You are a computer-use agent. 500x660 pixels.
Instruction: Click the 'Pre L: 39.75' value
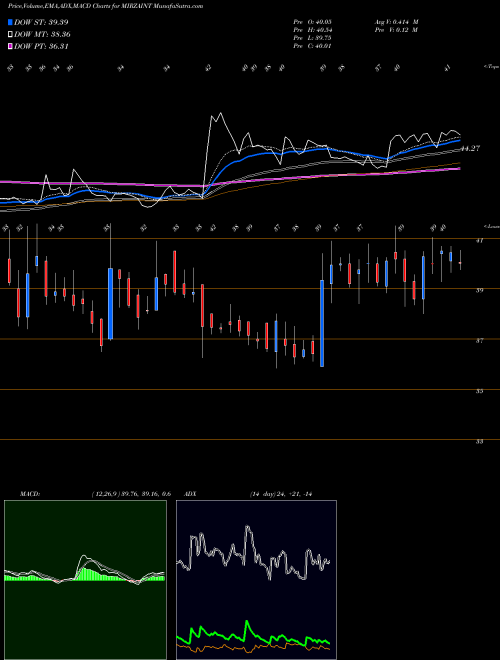[x=313, y=38]
